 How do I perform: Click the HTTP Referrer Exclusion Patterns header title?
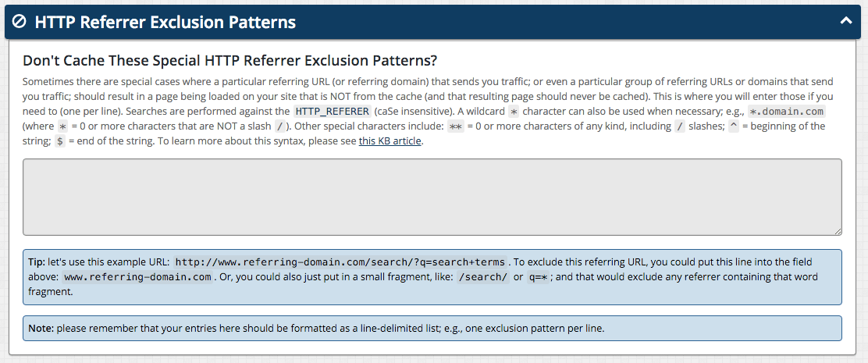pyautogui.click(x=165, y=22)
